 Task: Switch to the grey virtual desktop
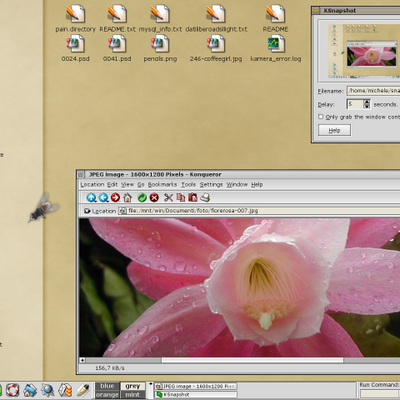point(132,386)
